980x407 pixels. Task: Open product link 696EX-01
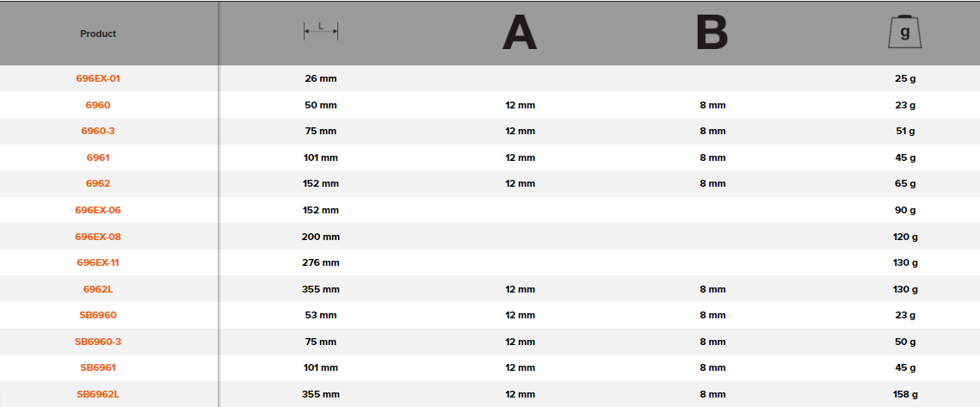98,78
